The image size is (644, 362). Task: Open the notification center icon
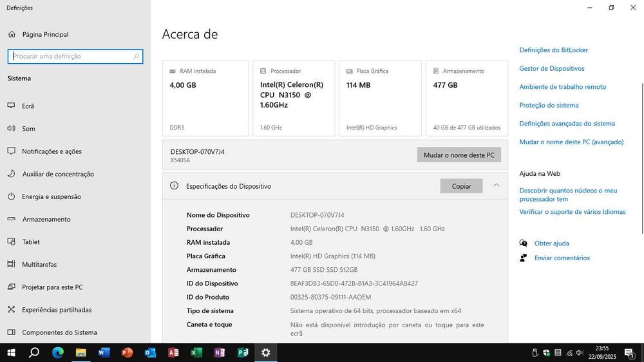[629, 352]
